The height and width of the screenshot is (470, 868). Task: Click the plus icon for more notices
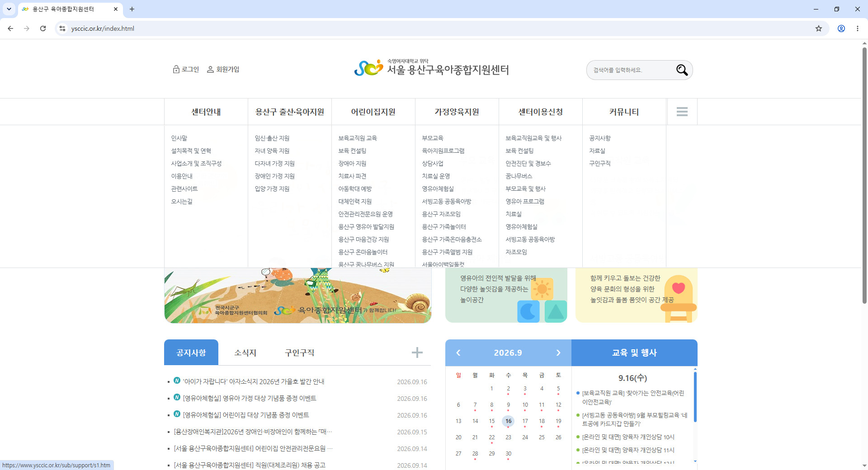pyautogui.click(x=417, y=352)
